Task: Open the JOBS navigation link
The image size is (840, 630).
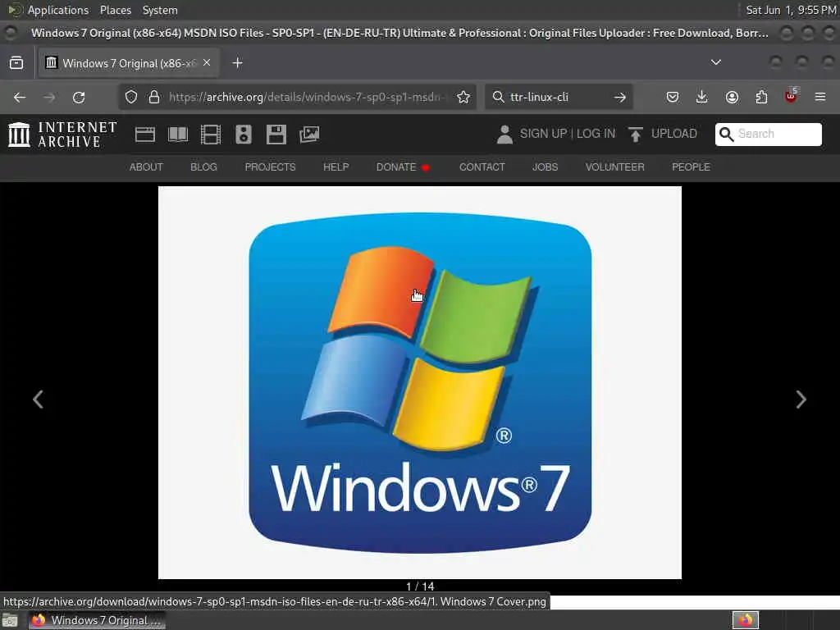Action: (546, 167)
